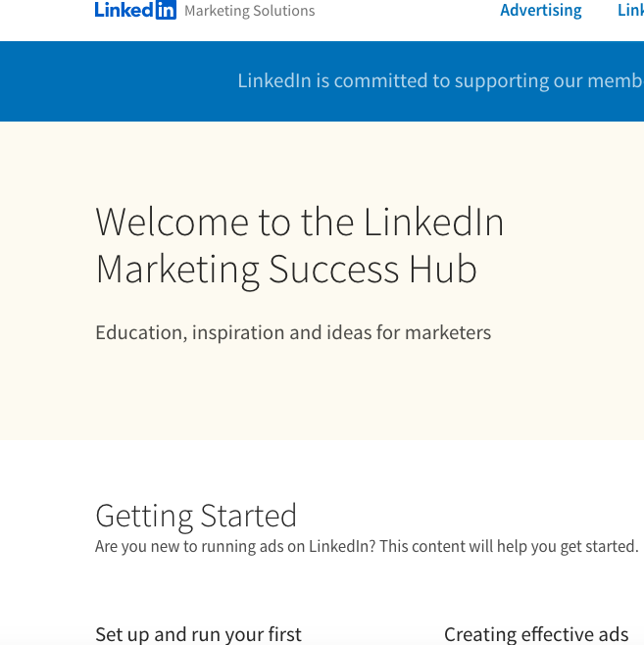Screen dimensions: 644x645
Task: Open the 'Creating effective ads' article
Action: (x=536, y=634)
